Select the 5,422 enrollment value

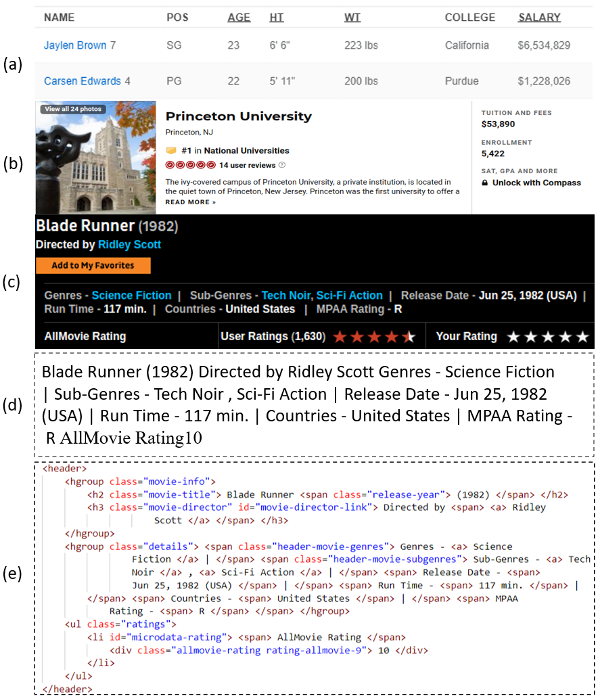pos(493,154)
